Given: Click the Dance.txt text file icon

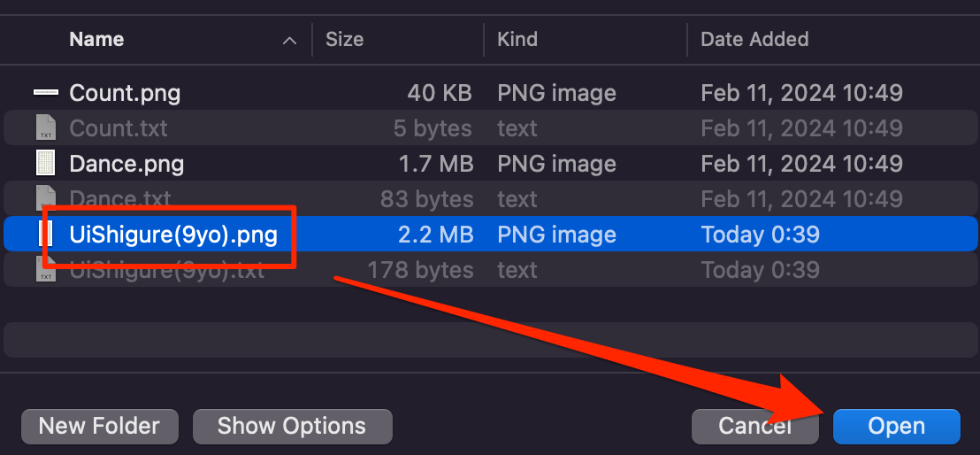Looking at the screenshot, I should tap(46, 198).
